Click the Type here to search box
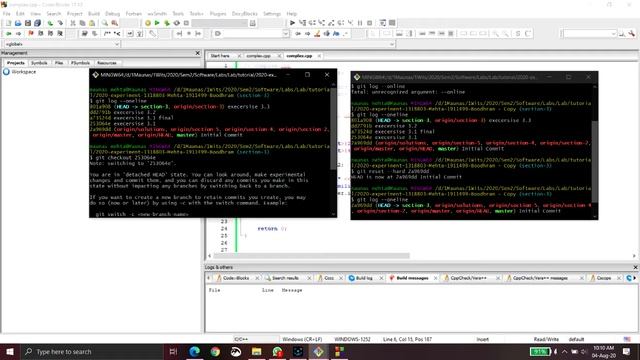Image resolution: width=640 pixels, height=360 pixels. pos(91,351)
